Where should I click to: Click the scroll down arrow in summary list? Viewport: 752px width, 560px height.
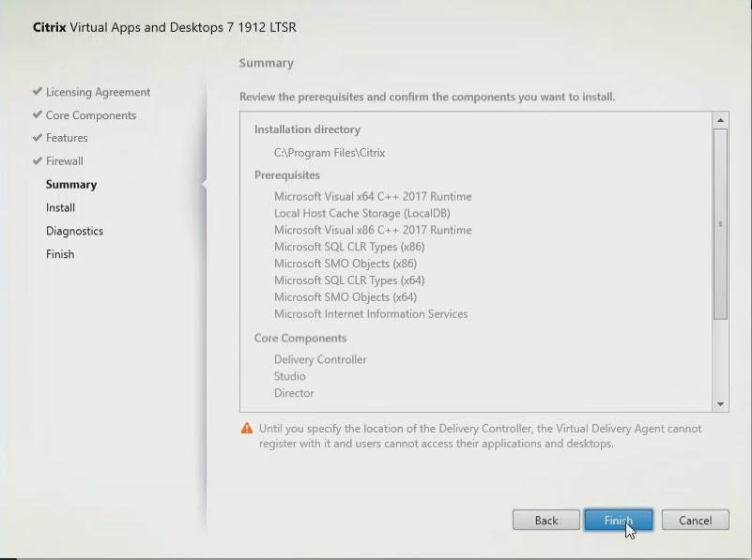tap(720, 404)
